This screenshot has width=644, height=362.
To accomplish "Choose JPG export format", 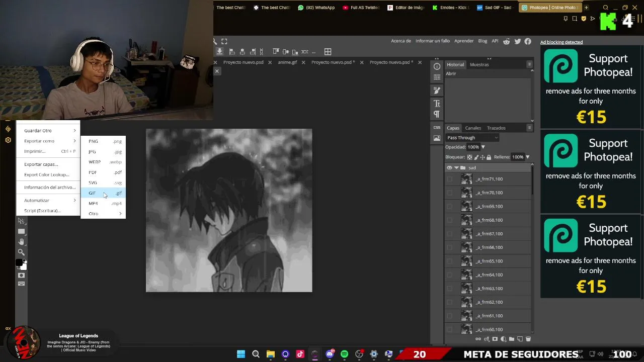I will [x=103, y=152].
